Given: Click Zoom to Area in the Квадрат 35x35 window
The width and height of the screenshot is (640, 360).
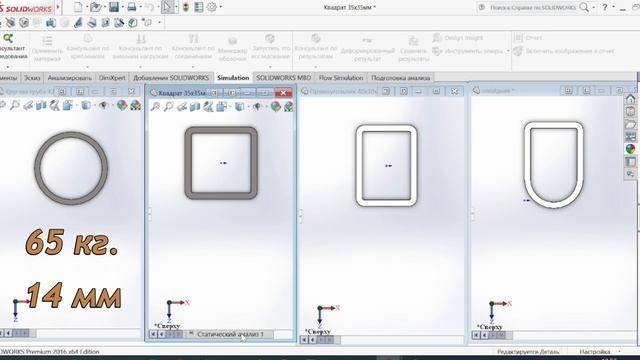Looking at the screenshot, I should [168, 107].
